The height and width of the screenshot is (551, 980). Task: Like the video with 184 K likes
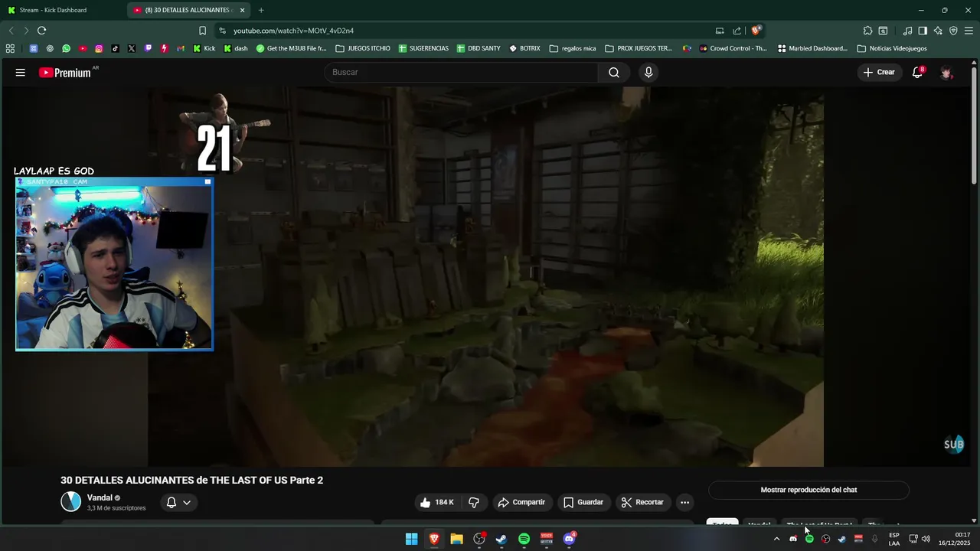[436, 502]
